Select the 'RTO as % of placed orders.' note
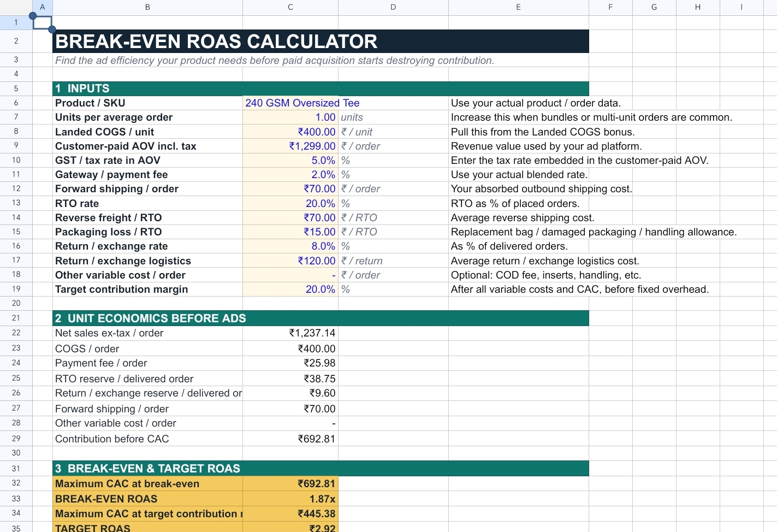 (515, 203)
